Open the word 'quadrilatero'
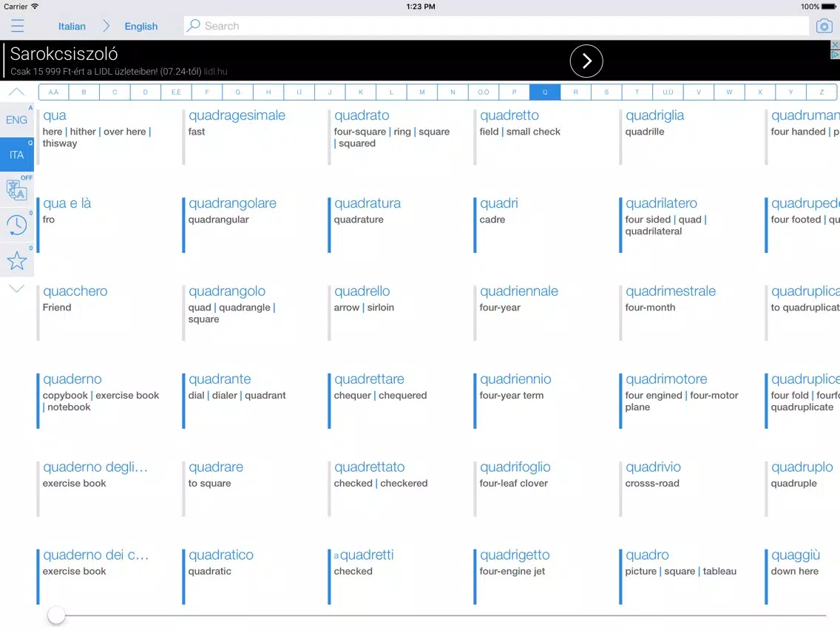This screenshot has width=840, height=630. [662, 203]
